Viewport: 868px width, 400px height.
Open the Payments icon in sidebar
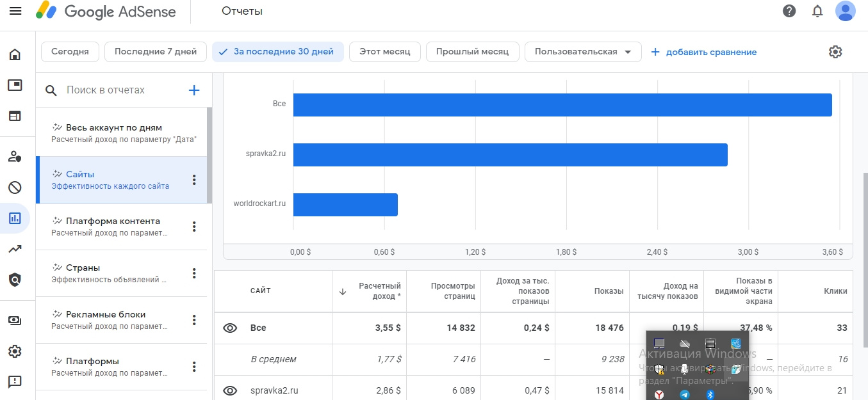coord(15,321)
